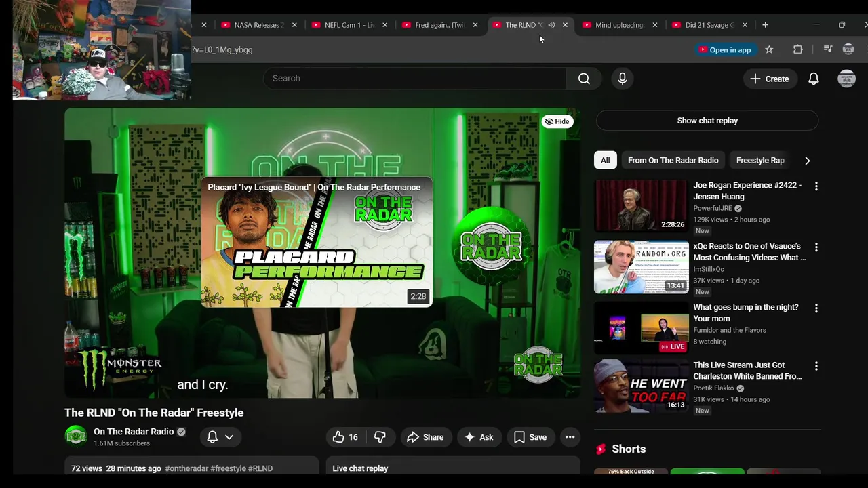Click the magnifier search button

584,79
